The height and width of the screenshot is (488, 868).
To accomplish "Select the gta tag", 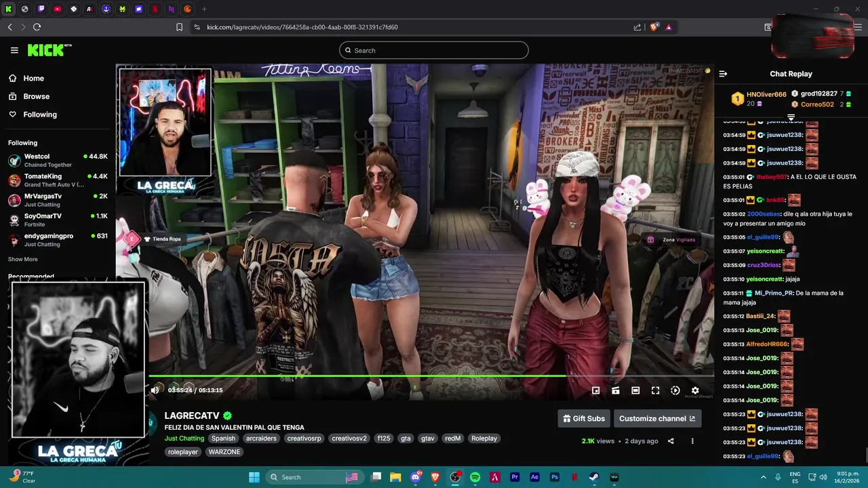I will [406, 439].
